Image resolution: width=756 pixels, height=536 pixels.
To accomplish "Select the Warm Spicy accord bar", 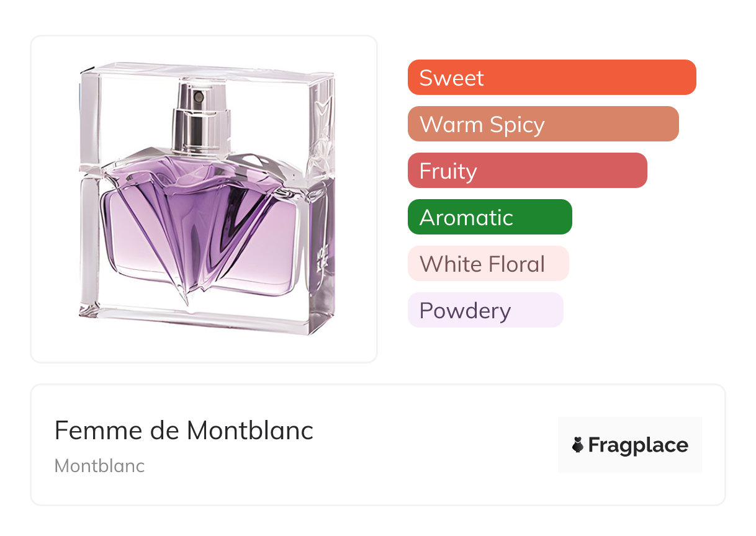I will click(542, 124).
